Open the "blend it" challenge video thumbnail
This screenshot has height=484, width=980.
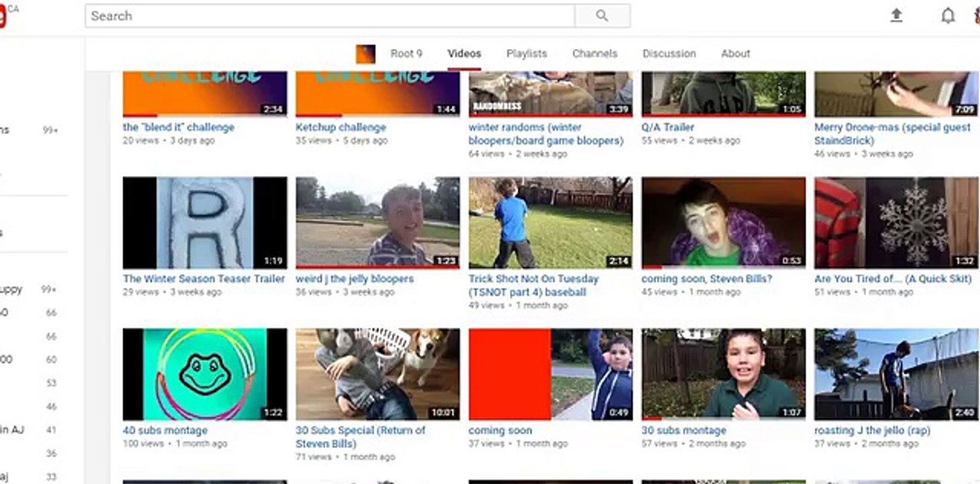[205, 94]
